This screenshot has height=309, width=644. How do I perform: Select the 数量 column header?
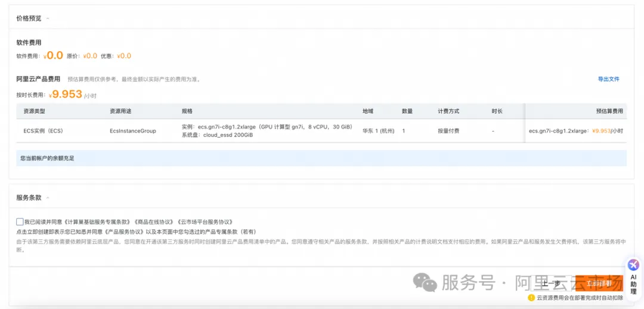(x=407, y=111)
